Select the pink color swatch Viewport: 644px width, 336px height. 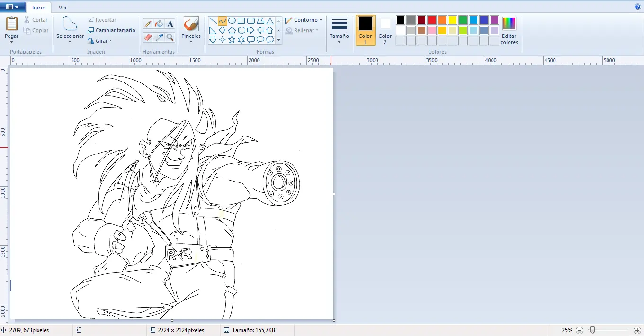point(431,30)
